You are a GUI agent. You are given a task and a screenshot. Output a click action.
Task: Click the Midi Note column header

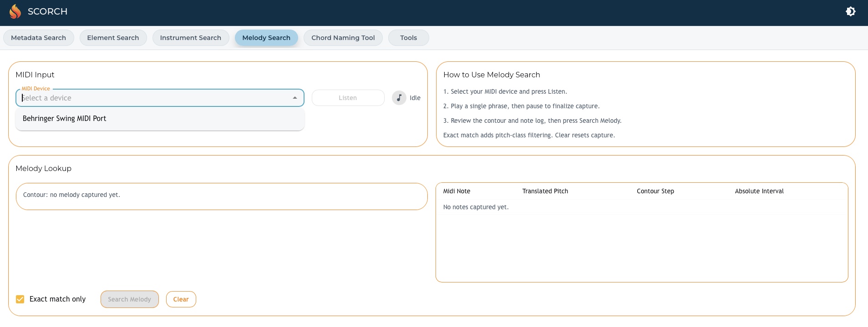(457, 191)
